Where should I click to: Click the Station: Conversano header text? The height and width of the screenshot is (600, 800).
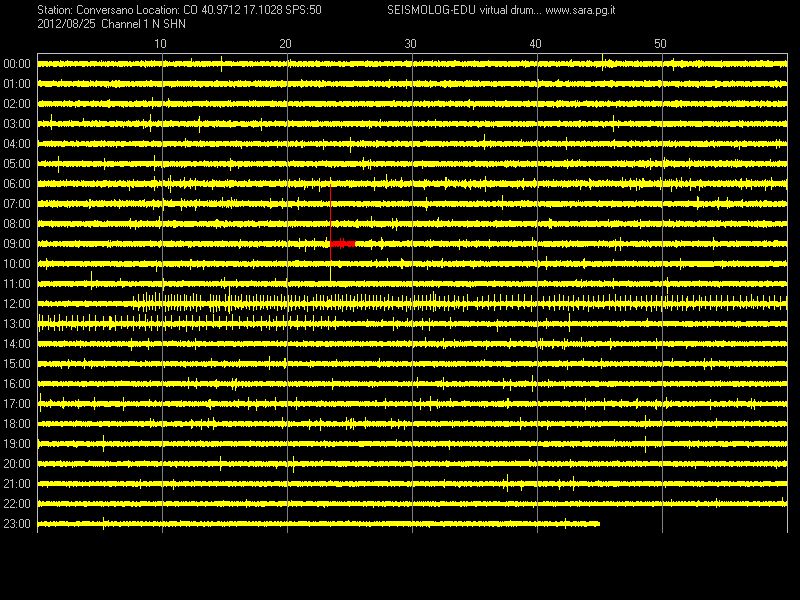pyautogui.click(x=85, y=10)
